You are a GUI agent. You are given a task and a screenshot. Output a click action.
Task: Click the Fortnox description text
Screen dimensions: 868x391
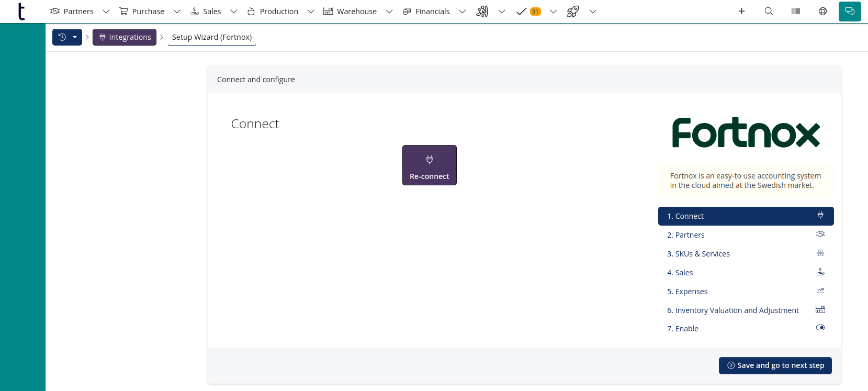(746, 181)
